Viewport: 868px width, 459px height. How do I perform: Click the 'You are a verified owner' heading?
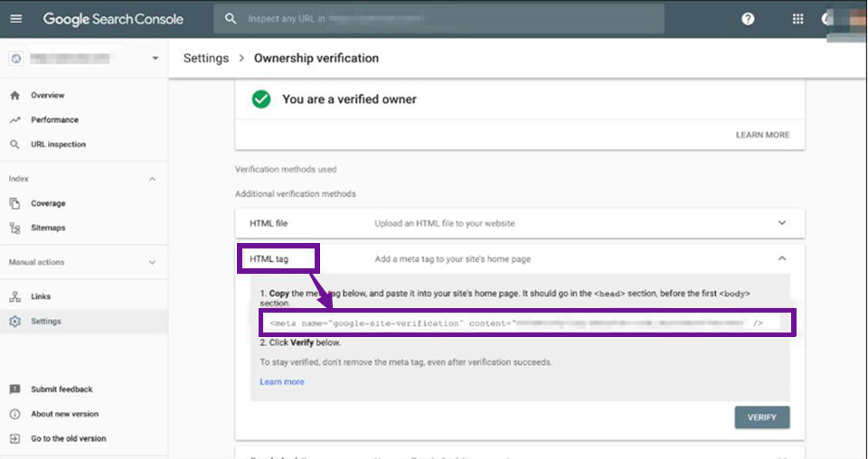[x=349, y=99]
